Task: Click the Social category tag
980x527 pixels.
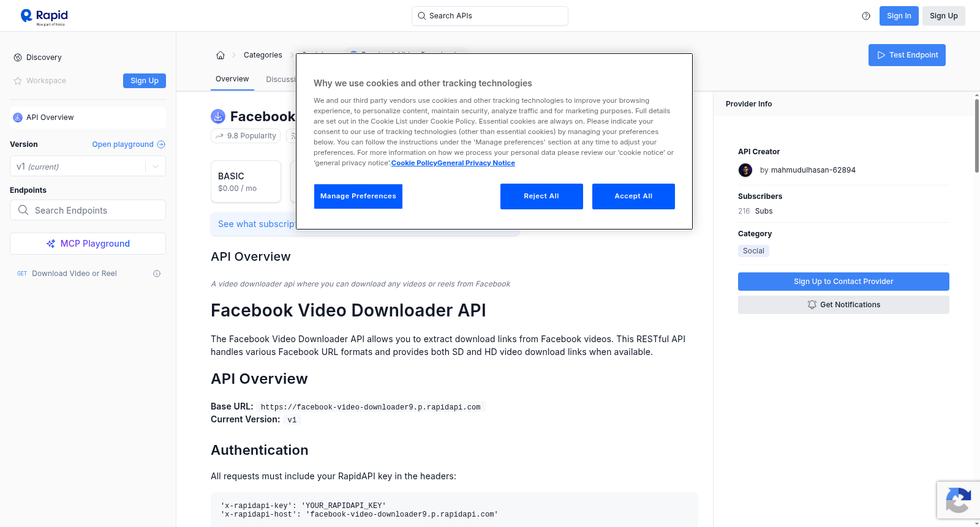Action: coord(753,251)
